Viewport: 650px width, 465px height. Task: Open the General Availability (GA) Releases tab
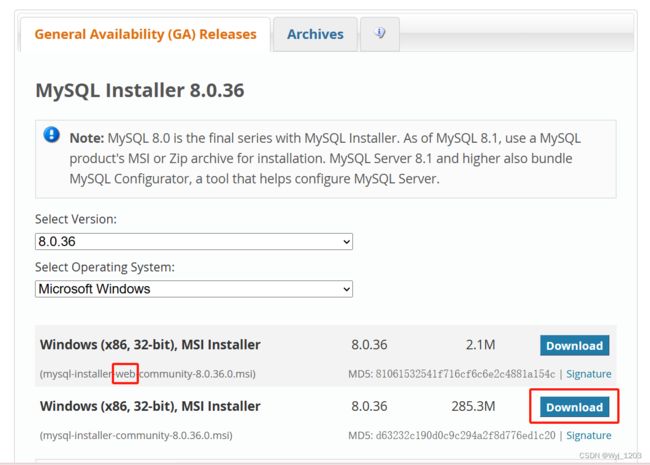pos(146,34)
